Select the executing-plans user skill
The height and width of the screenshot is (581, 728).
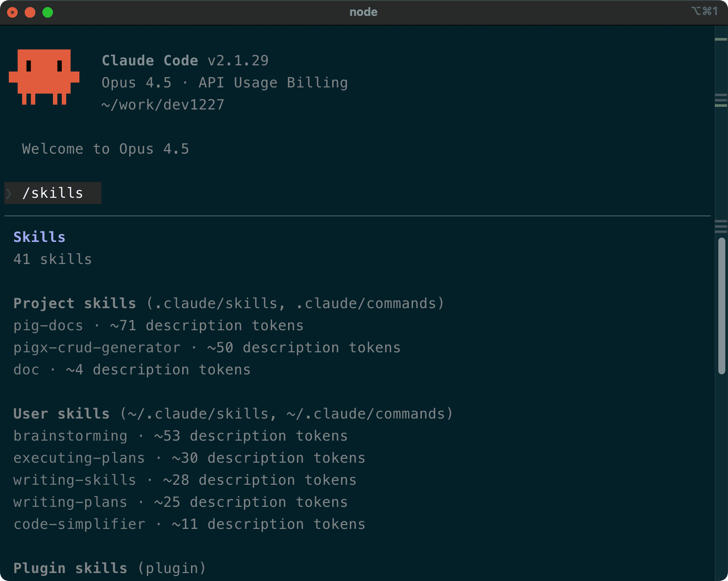pos(79,458)
